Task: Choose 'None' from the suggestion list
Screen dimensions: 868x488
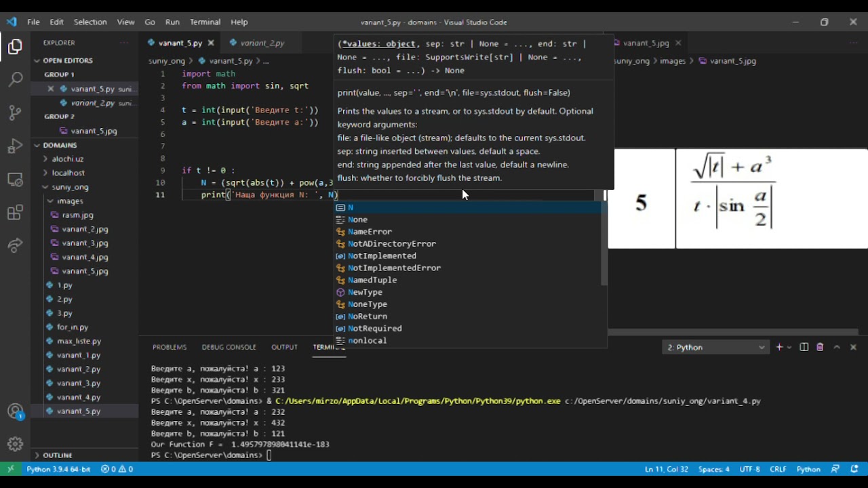Action: tap(467, 220)
